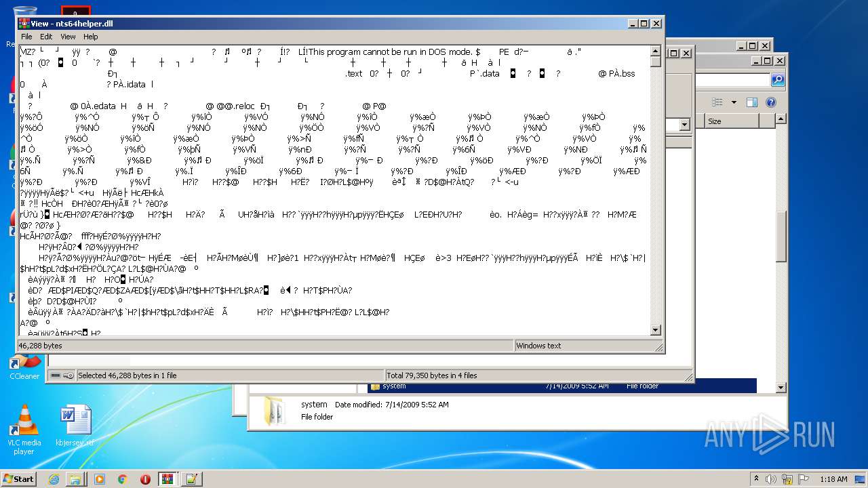Click the WinRAR icon in viewer title bar

[x=24, y=23]
